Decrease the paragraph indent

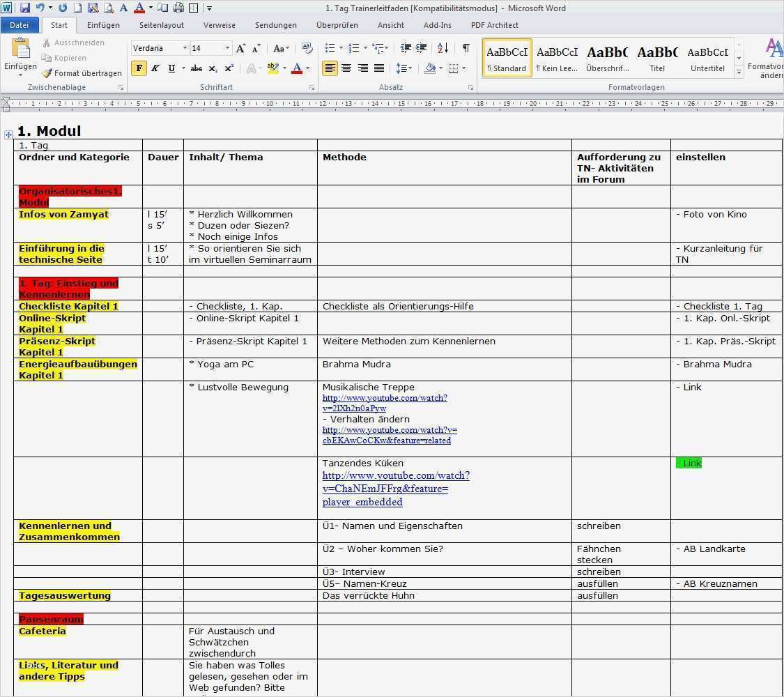tap(406, 48)
